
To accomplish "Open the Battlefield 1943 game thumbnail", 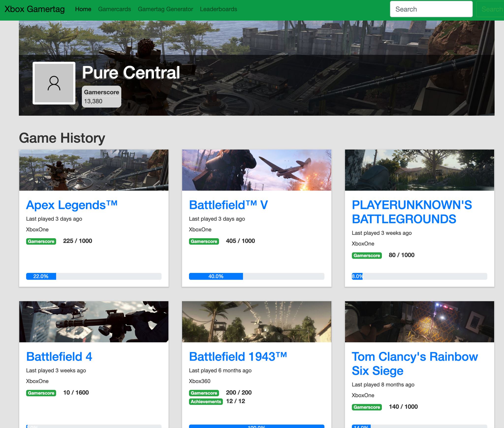I will tap(257, 322).
